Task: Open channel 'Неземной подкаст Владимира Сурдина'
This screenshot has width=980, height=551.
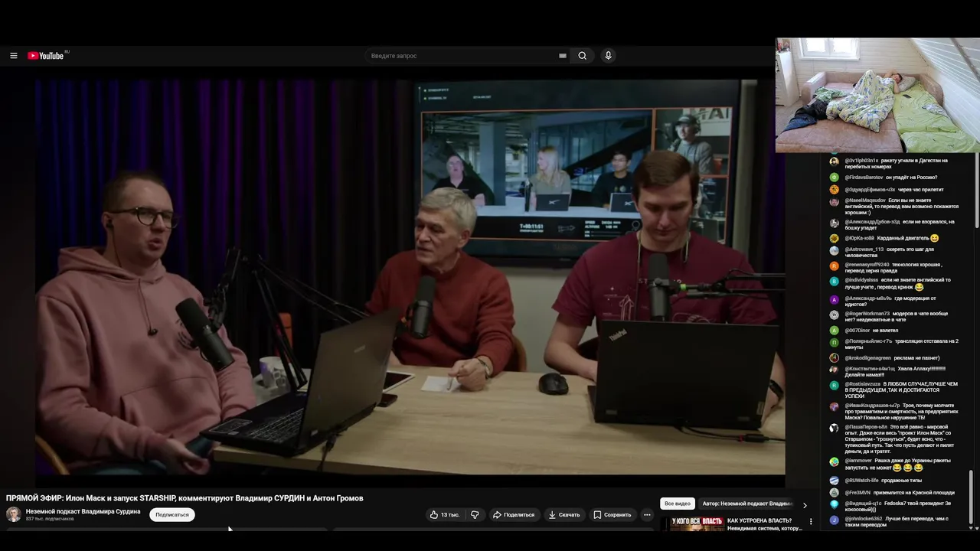Action: point(83,511)
